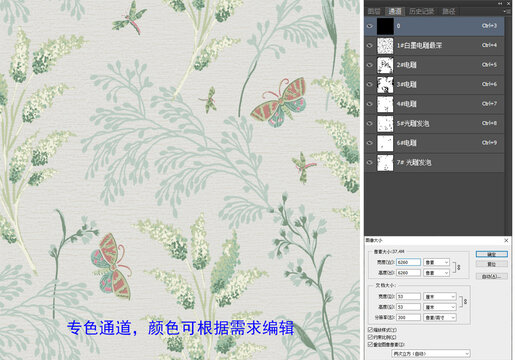515x360 pixels.
Task: Toggle pixel dimensions chain link icon
Action: click(x=458, y=267)
